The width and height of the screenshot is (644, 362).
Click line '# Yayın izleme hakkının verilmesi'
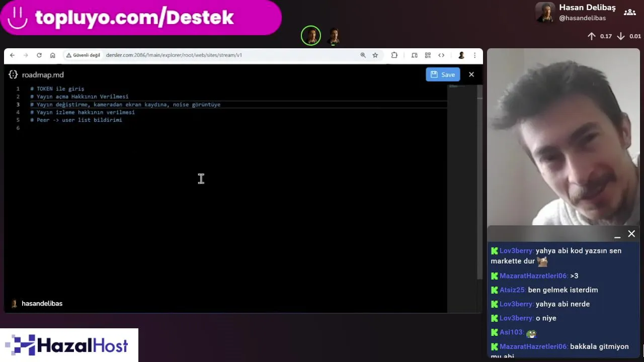(83, 112)
